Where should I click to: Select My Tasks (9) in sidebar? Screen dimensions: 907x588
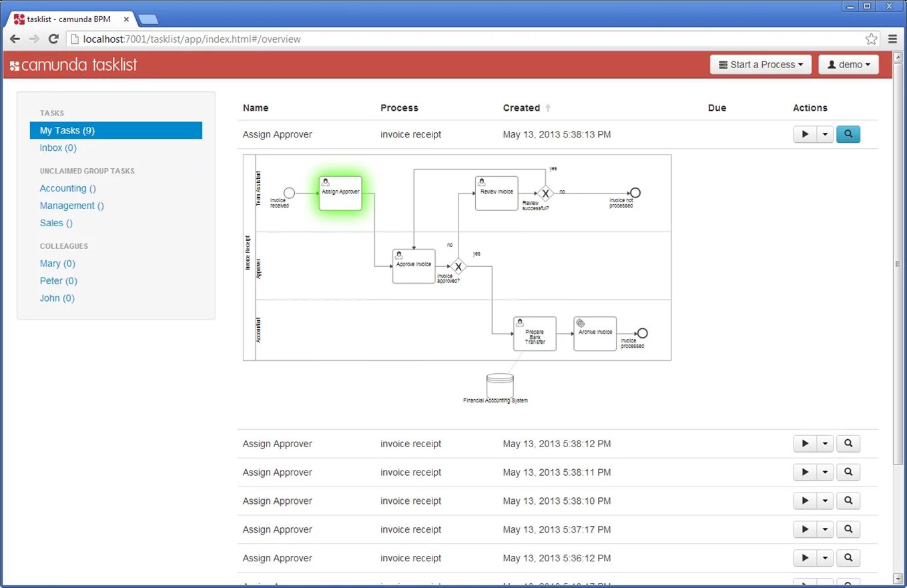116,131
